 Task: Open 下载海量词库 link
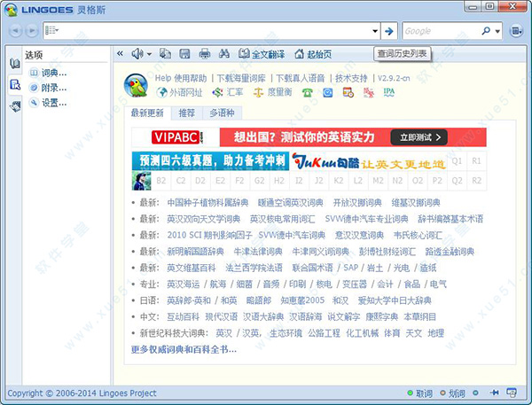pos(241,78)
